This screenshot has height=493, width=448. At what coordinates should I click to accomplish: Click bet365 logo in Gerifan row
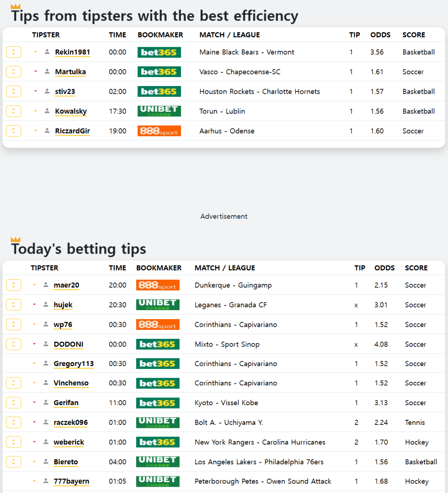[158, 403]
